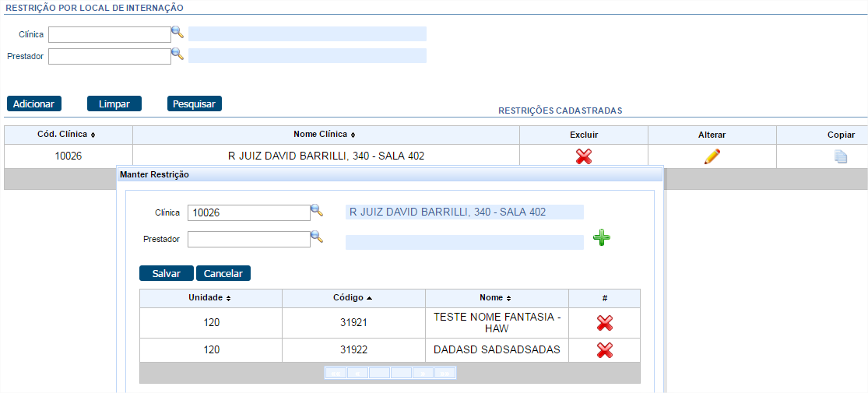868x393 pixels.
Task: Go to last page of dialog table
Action: [x=445, y=373]
